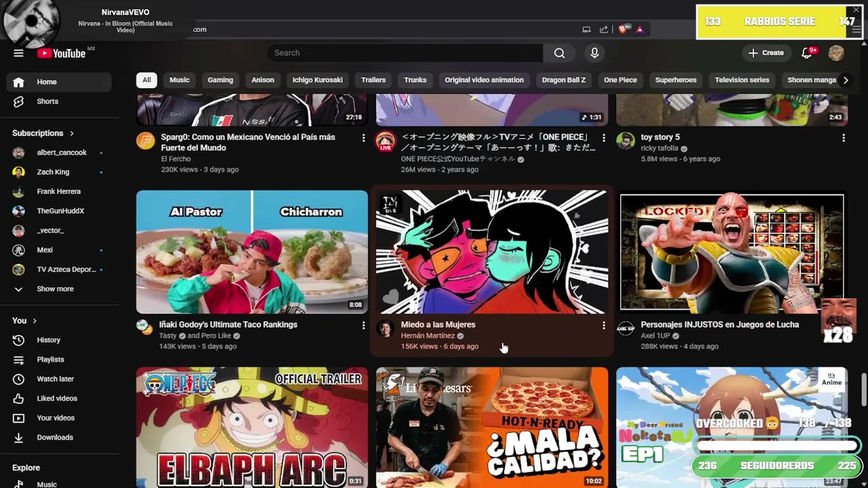Open the notifications bell

coord(807,53)
